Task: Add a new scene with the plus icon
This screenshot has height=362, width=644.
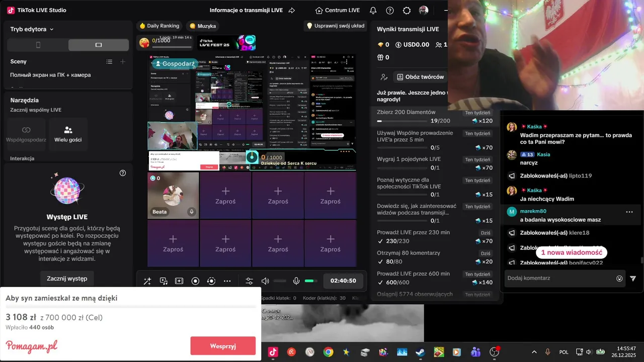Action: [123, 61]
